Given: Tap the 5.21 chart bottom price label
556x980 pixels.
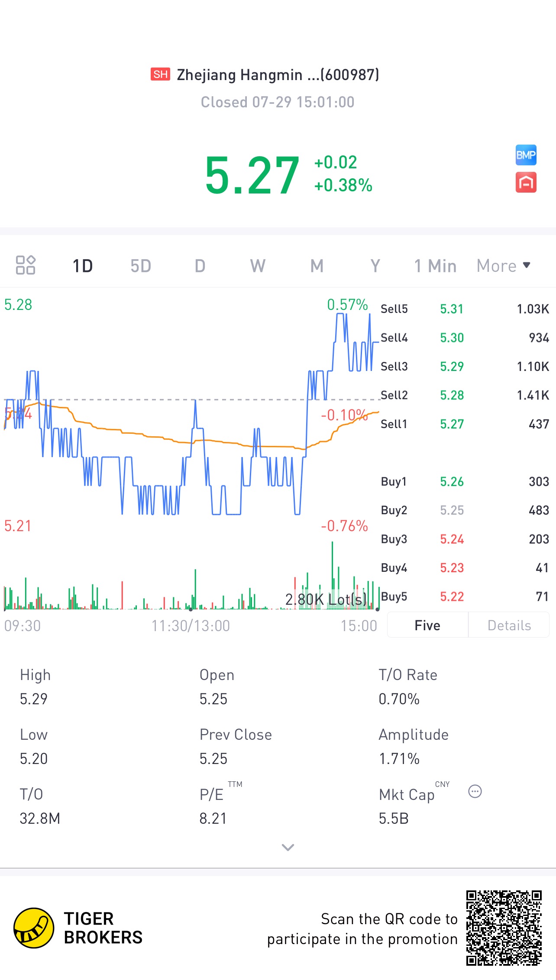Looking at the screenshot, I should 18,526.
